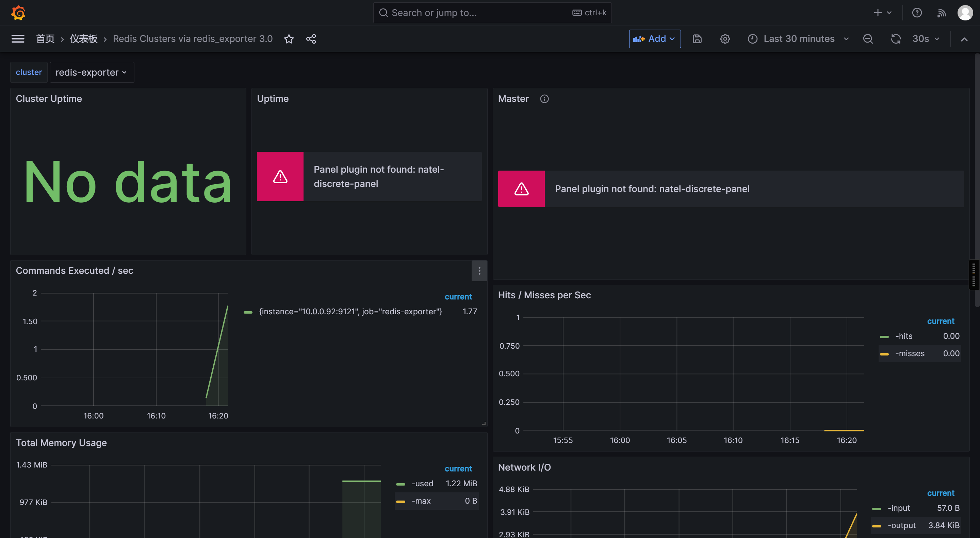This screenshot has height=538, width=980.
Task: Star this dashboard as favorite
Action: tap(289, 39)
